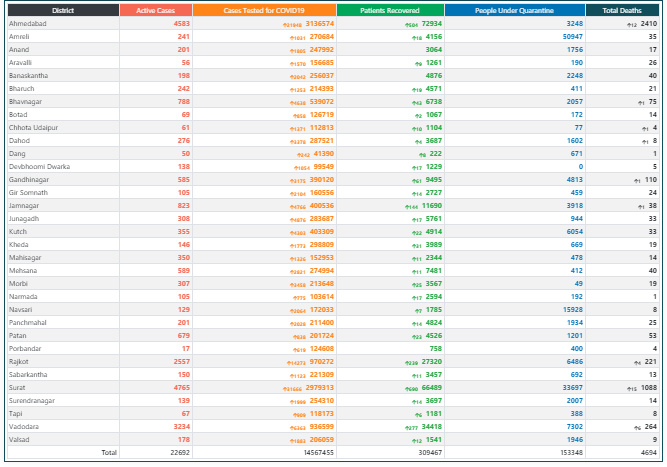This screenshot has width=667, height=467.
Task: Sort by Active Cases column header
Action: (155, 9)
